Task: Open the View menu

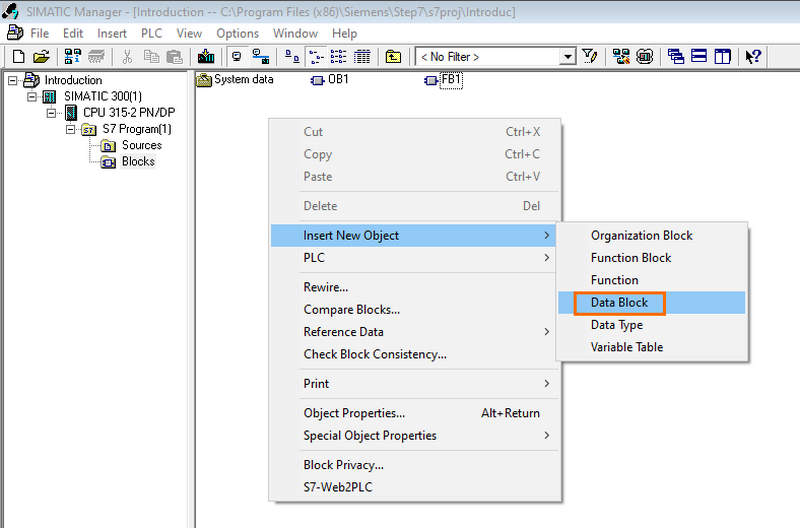Action: click(189, 34)
